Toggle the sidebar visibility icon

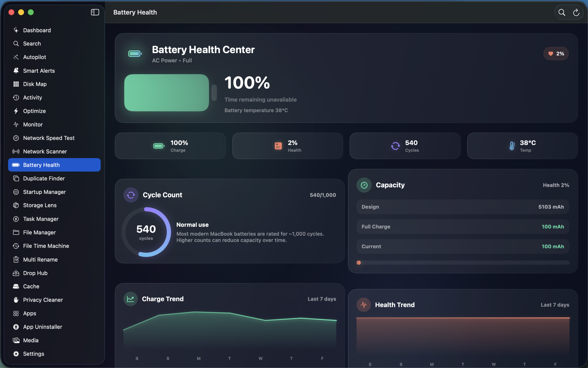pyautogui.click(x=95, y=12)
